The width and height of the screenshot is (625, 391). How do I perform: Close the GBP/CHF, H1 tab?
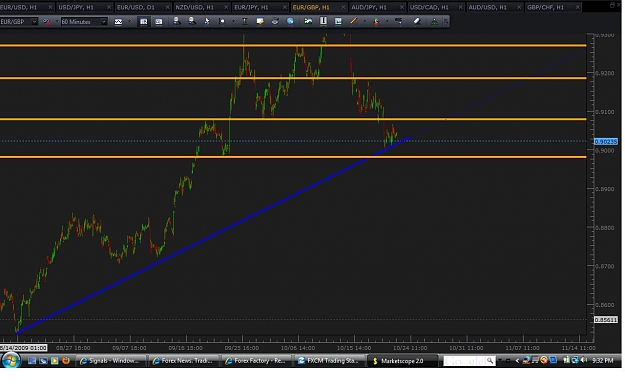tap(578, 8)
